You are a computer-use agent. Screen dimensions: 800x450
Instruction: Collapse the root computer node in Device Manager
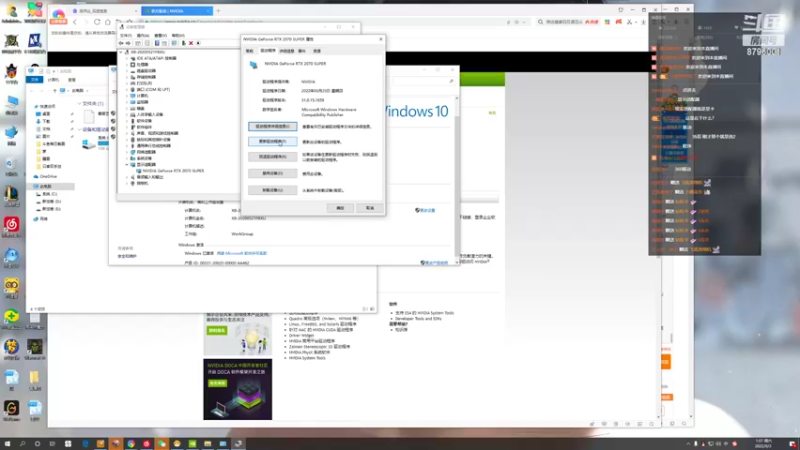(x=121, y=52)
